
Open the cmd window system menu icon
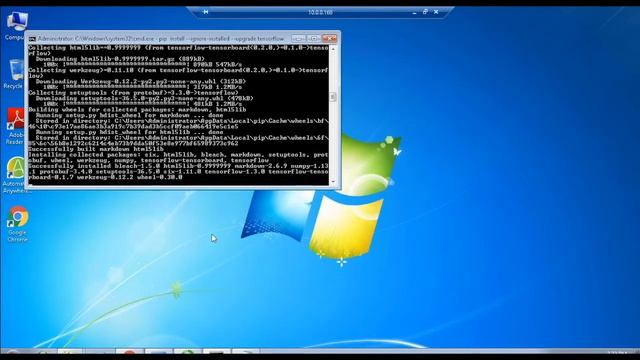(32, 39)
